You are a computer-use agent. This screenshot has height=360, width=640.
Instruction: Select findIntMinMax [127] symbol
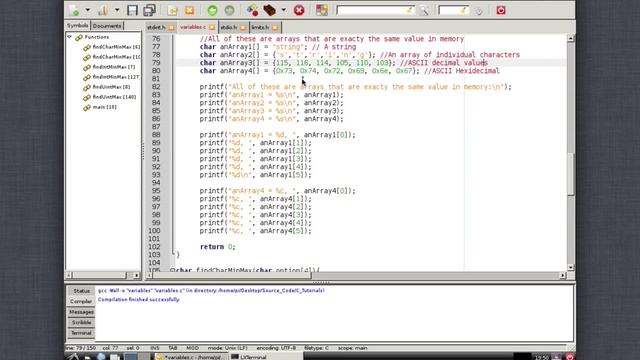pos(116,77)
